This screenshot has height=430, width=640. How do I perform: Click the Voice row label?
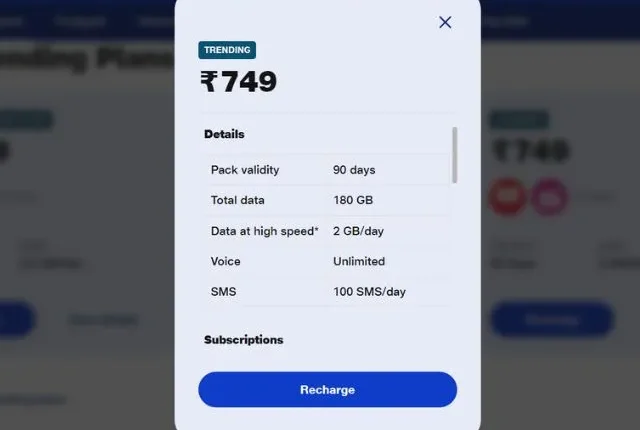(x=225, y=261)
